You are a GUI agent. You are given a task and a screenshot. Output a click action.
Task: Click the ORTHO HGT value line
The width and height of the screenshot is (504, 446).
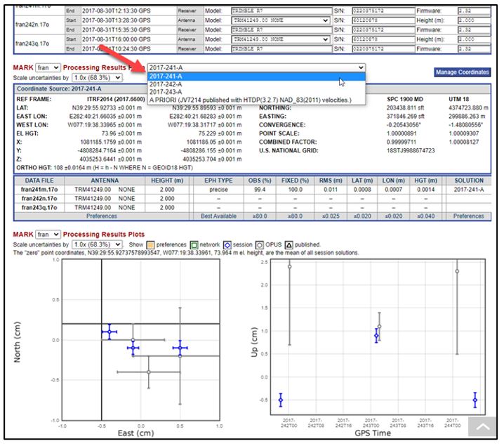[x=105, y=168]
